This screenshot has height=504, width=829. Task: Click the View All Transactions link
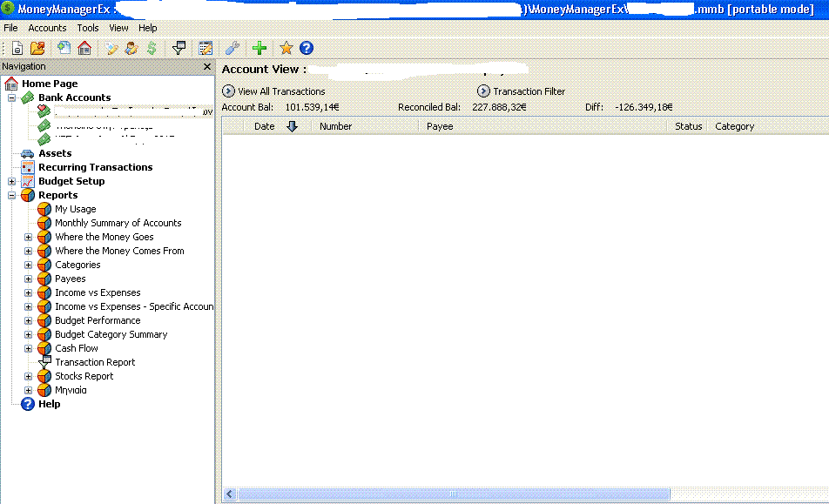coord(281,91)
